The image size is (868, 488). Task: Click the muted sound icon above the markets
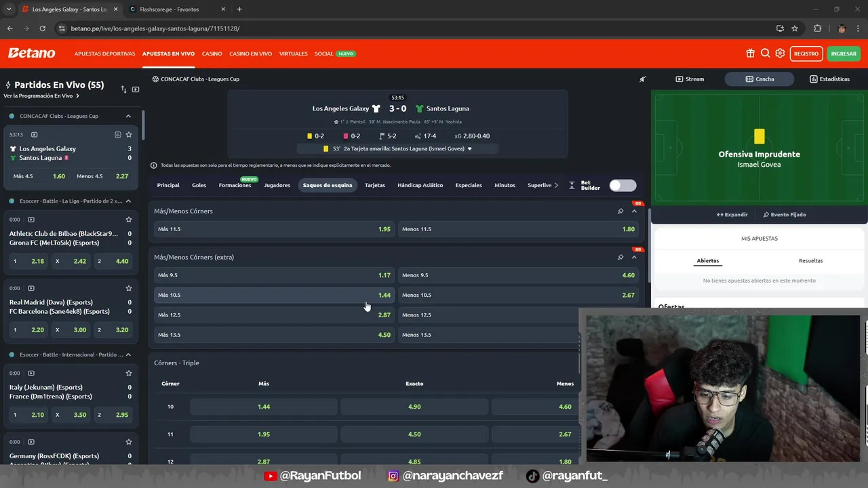click(642, 79)
